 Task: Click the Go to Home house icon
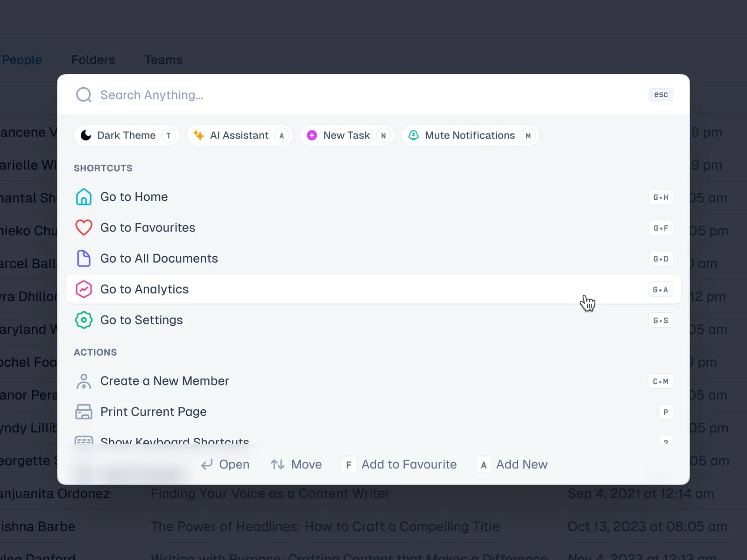(x=84, y=197)
